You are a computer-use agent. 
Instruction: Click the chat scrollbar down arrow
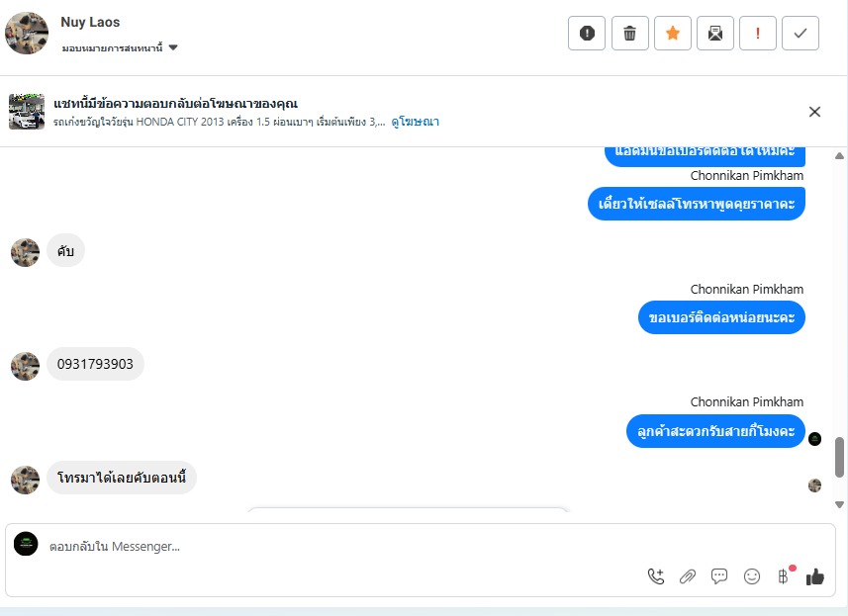pos(839,504)
